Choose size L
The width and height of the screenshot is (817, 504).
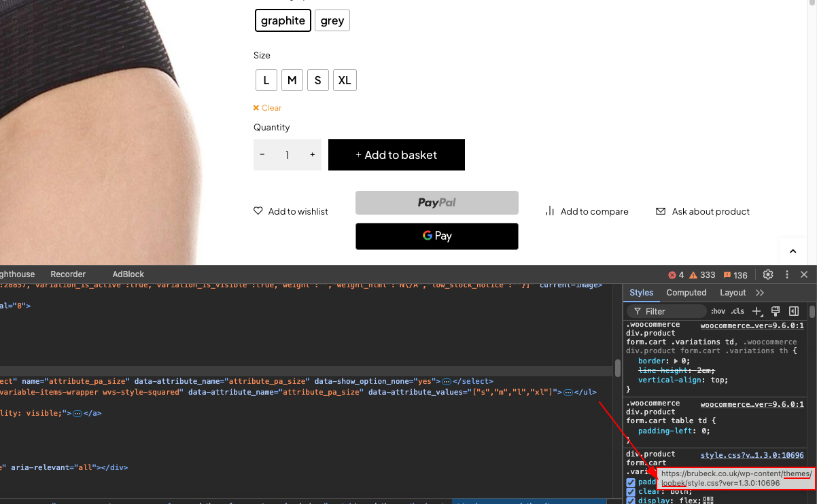pyautogui.click(x=266, y=80)
